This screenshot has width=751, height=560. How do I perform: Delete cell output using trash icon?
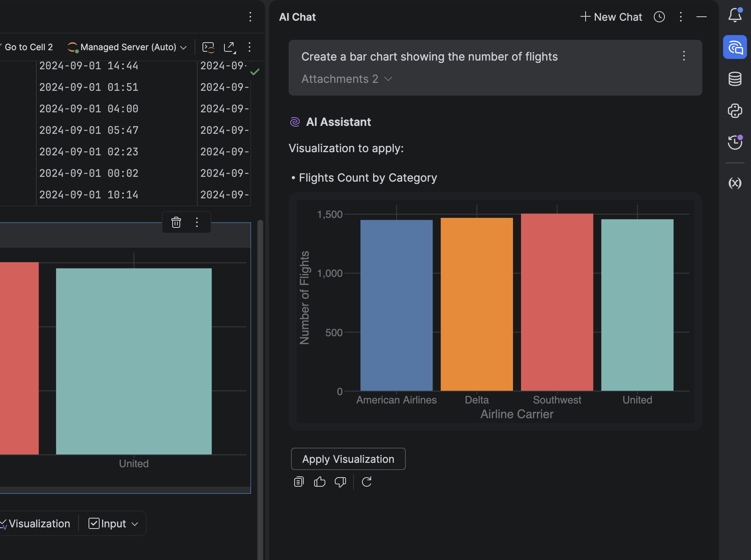pos(176,222)
